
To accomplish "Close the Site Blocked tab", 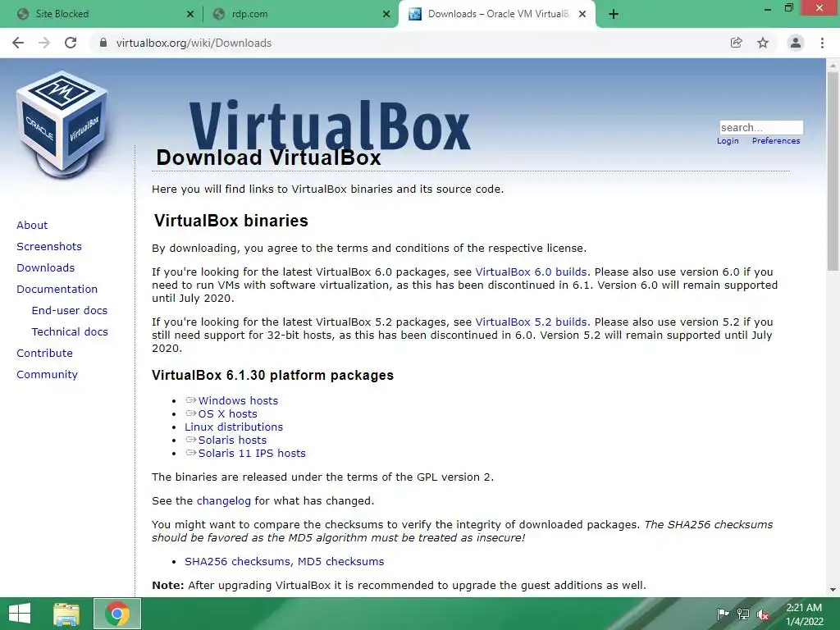I will tap(190, 15).
